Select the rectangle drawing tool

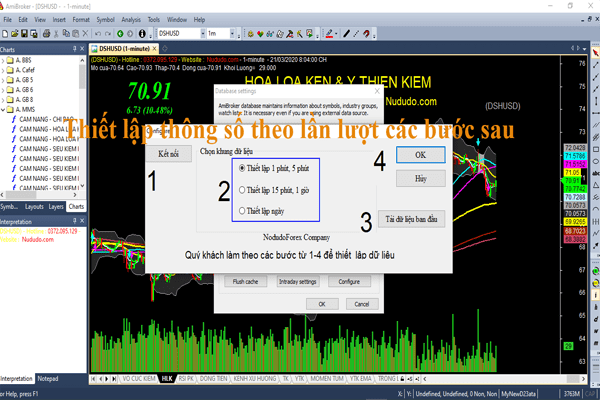(x=595, y=149)
